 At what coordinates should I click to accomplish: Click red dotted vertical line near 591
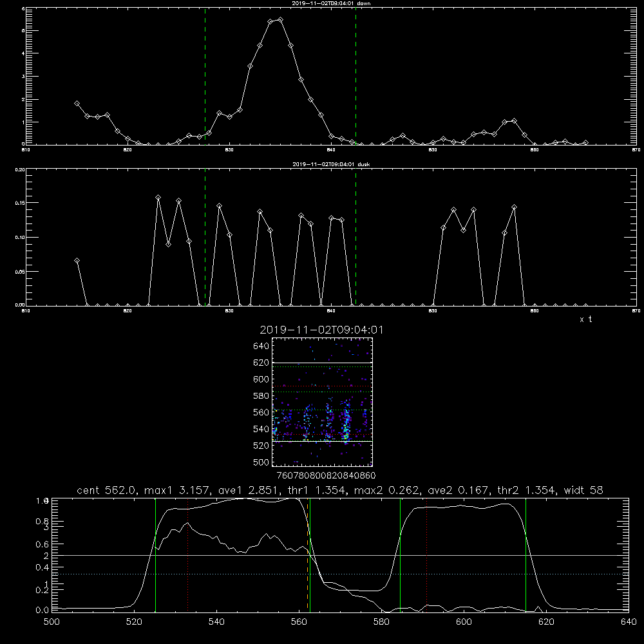(427, 555)
